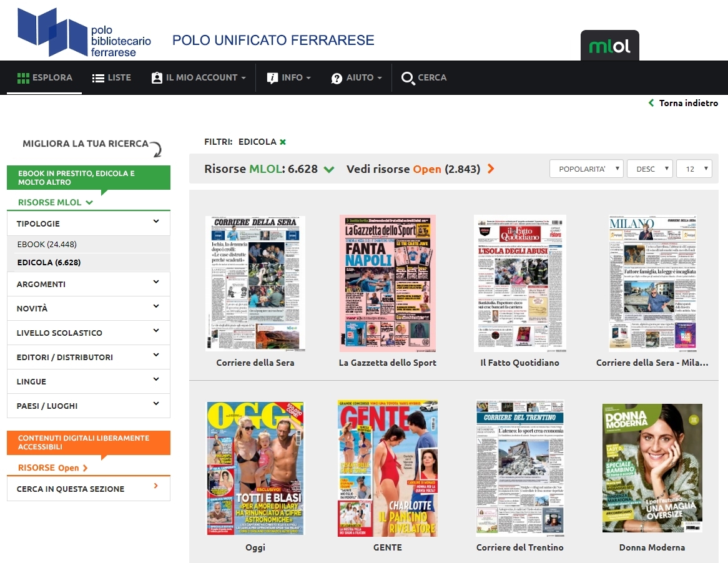Open Il Fatto Quotidiano cover
This screenshot has width=728, height=563.
pyautogui.click(x=520, y=283)
